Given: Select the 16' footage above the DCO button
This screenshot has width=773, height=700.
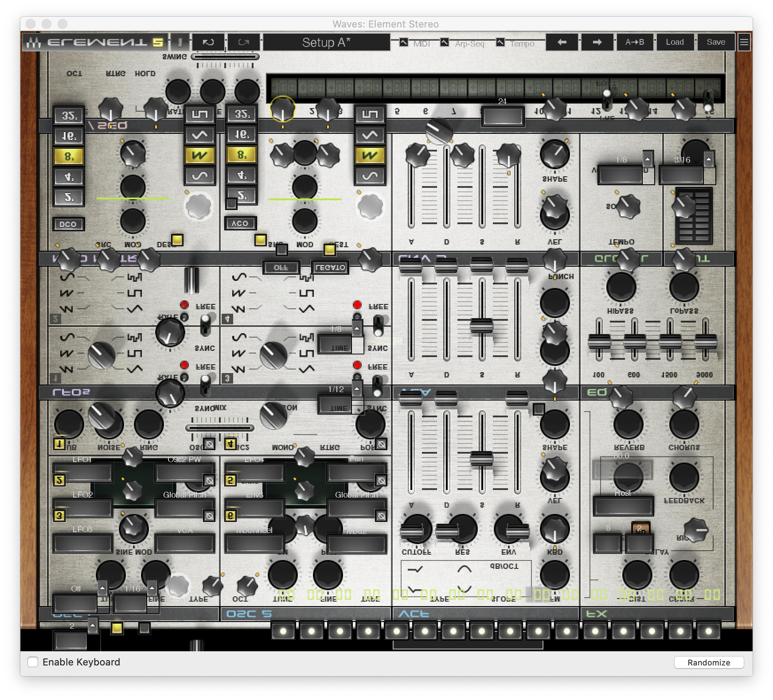Looking at the screenshot, I should click(69, 136).
